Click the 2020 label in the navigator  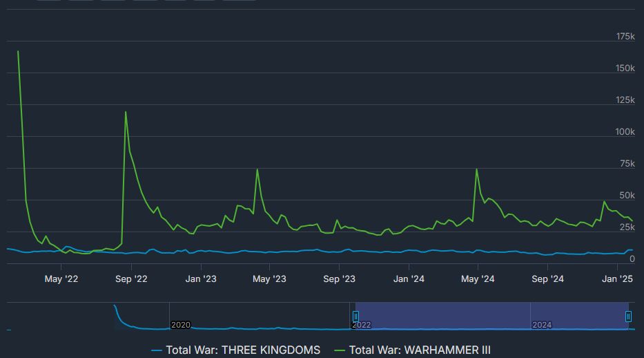tap(181, 325)
